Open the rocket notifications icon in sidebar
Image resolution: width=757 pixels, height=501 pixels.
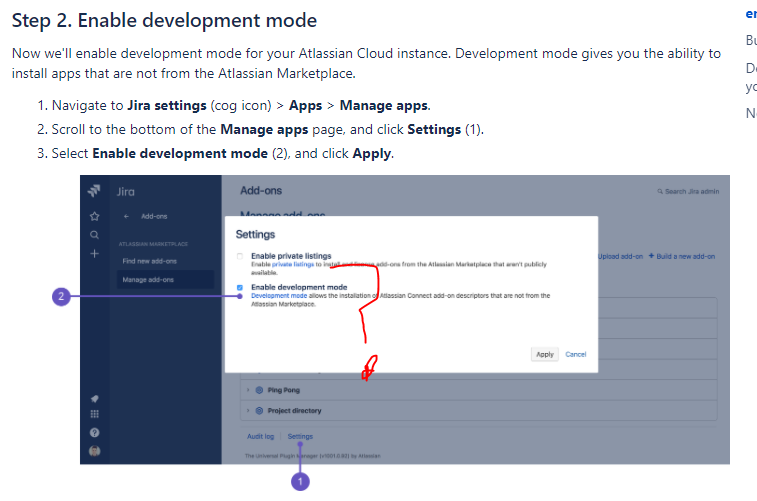(x=95, y=399)
